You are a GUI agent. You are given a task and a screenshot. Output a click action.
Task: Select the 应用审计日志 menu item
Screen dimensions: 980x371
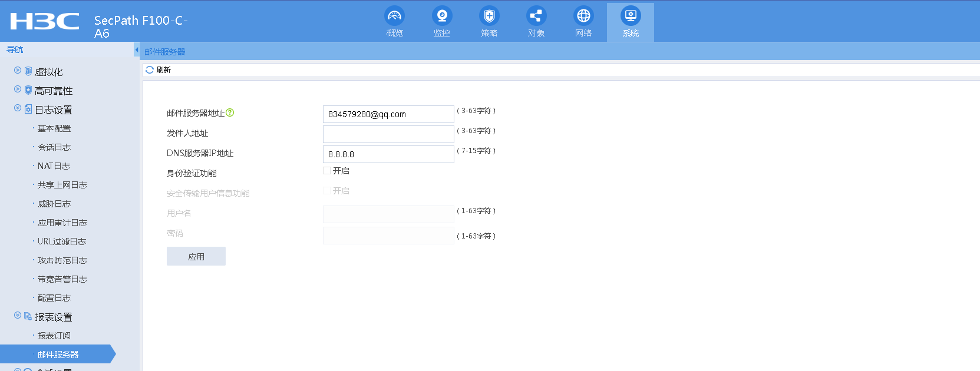[x=62, y=223]
